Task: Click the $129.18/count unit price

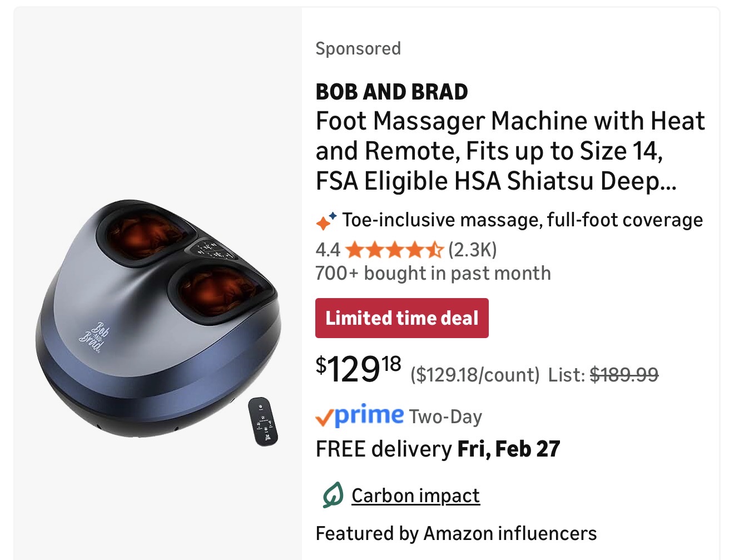Action: 475,375
